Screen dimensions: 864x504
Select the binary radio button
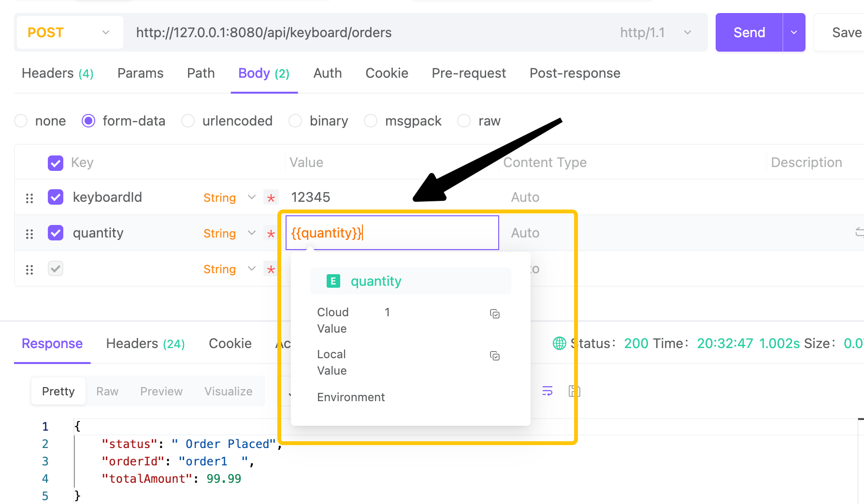tap(295, 121)
